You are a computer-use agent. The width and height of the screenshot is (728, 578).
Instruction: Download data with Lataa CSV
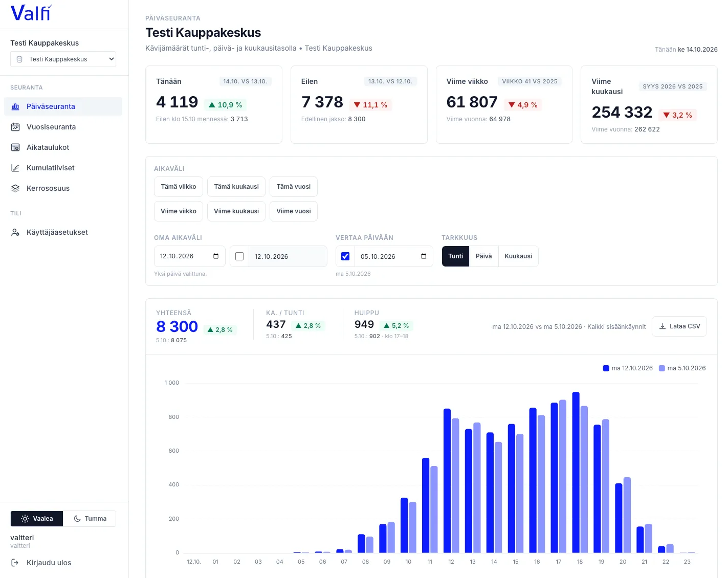point(679,326)
